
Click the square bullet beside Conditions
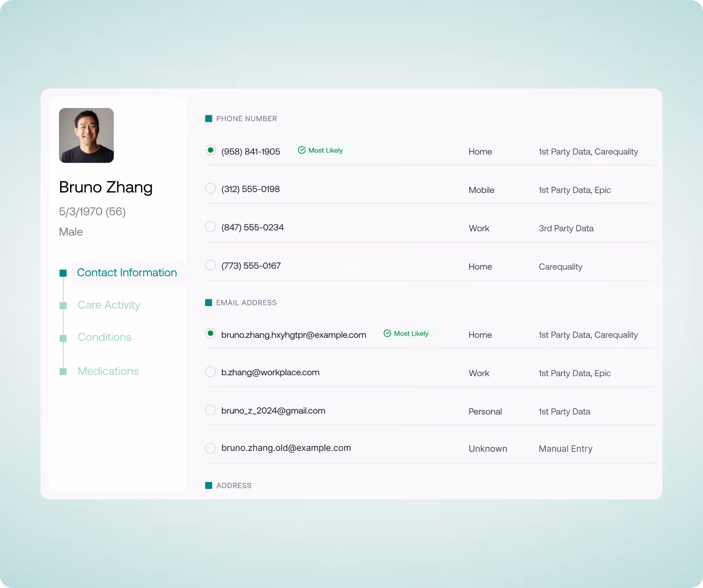[x=63, y=338]
